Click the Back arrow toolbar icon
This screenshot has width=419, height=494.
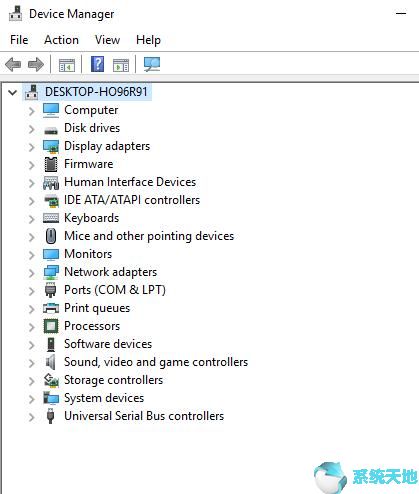pos(13,64)
